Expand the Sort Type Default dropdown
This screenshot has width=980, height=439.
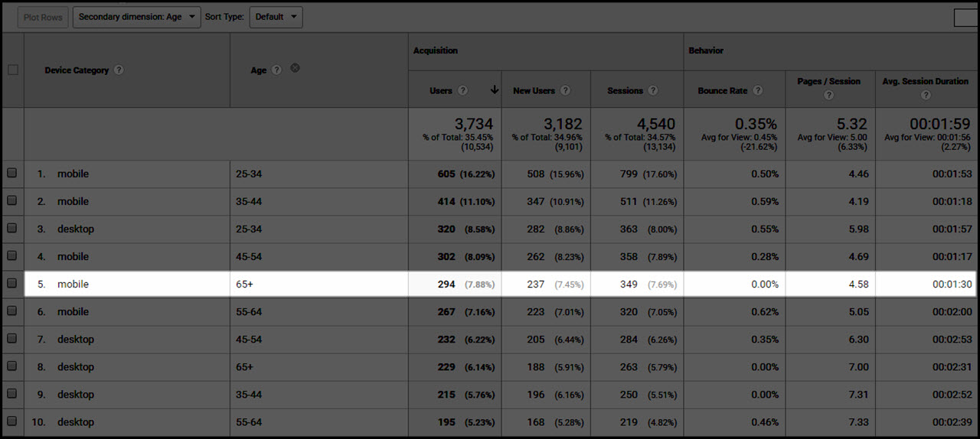276,17
